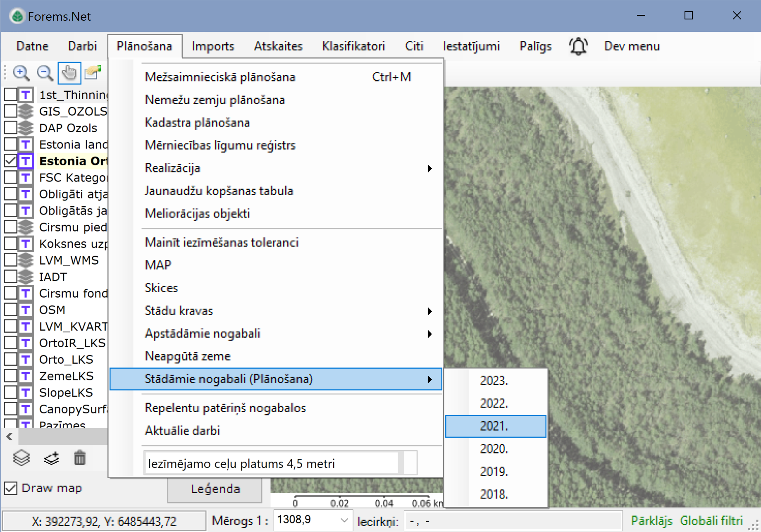Open the Mērogs scale dropdown
Image resolution: width=761 pixels, height=532 pixels.
pyautogui.click(x=344, y=520)
